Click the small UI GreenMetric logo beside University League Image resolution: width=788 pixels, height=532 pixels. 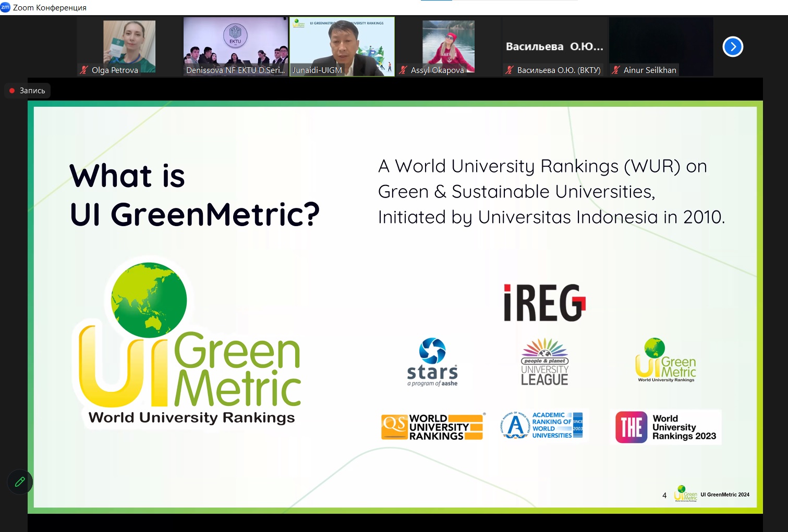[666, 360]
